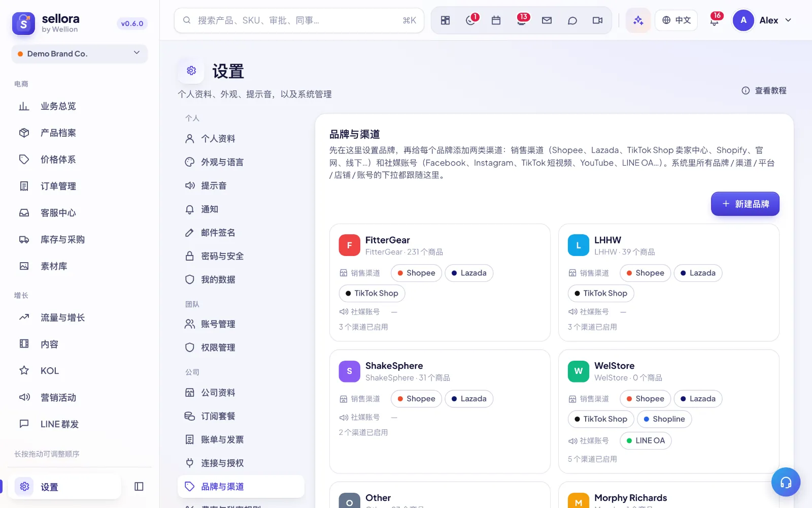Click the v0.6.0 version badge
This screenshot has width=812, height=508.
pos(132,23)
